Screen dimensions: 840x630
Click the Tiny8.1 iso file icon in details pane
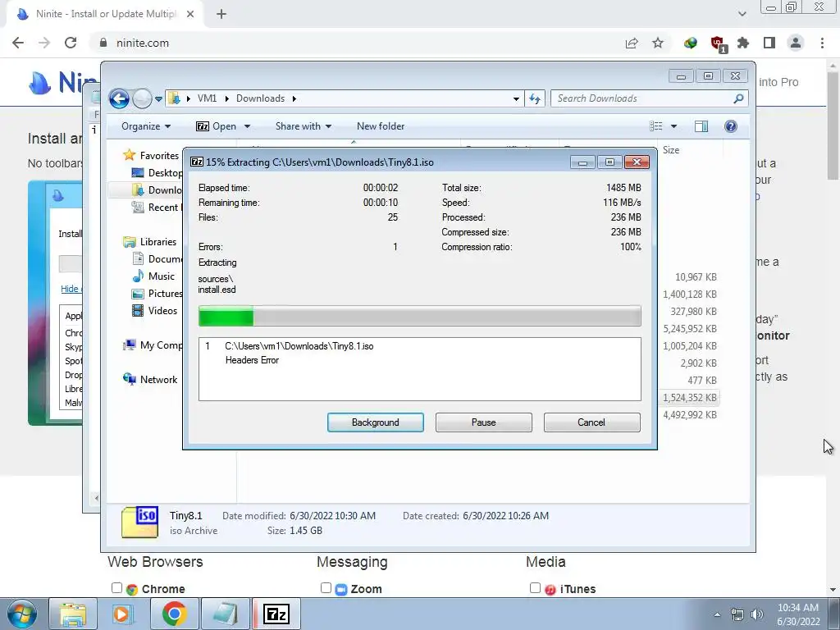139,523
